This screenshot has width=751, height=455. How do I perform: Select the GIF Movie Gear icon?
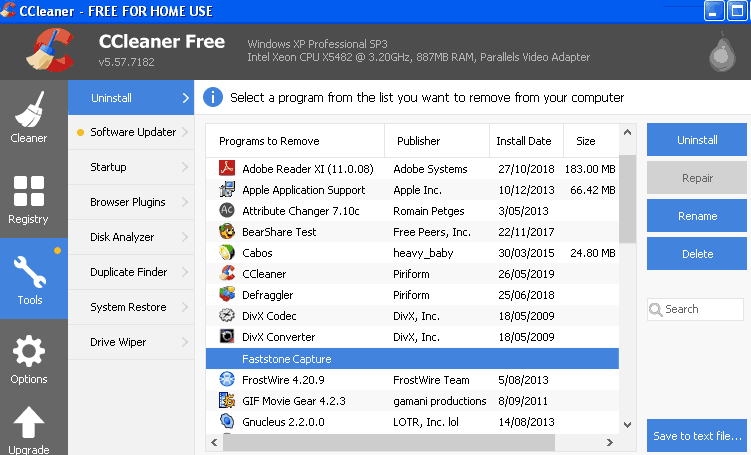coord(226,401)
